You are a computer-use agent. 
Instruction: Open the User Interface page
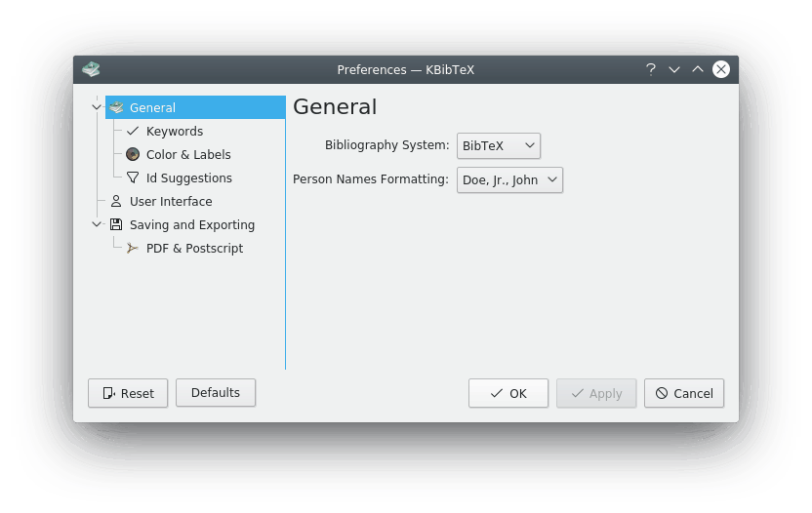click(x=171, y=201)
